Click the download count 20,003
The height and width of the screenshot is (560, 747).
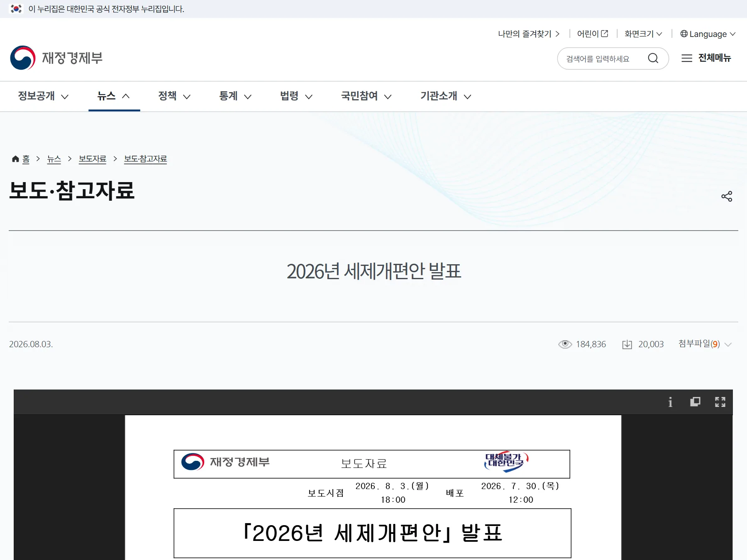[651, 344]
